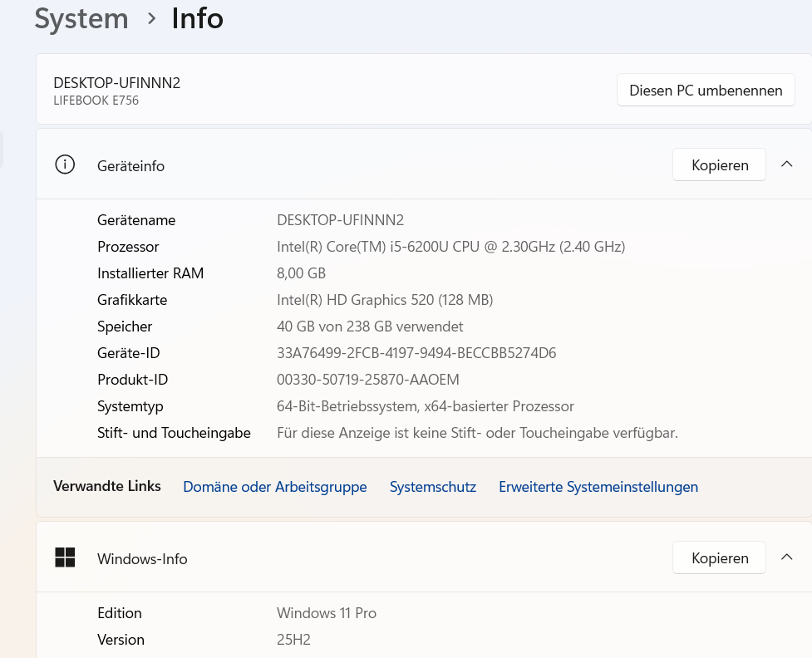The height and width of the screenshot is (658, 812).
Task: Click Diesen PC umbenennen button
Action: click(x=706, y=90)
